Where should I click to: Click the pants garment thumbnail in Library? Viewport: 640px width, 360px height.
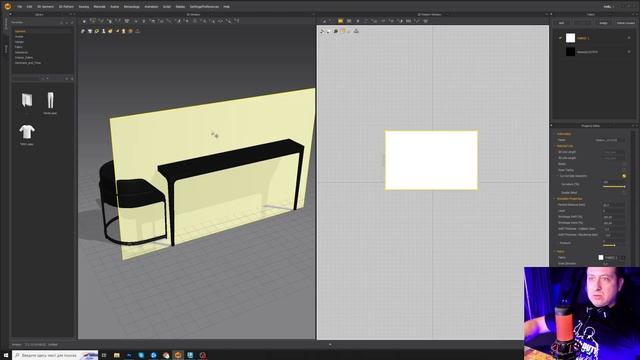(x=50, y=100)
